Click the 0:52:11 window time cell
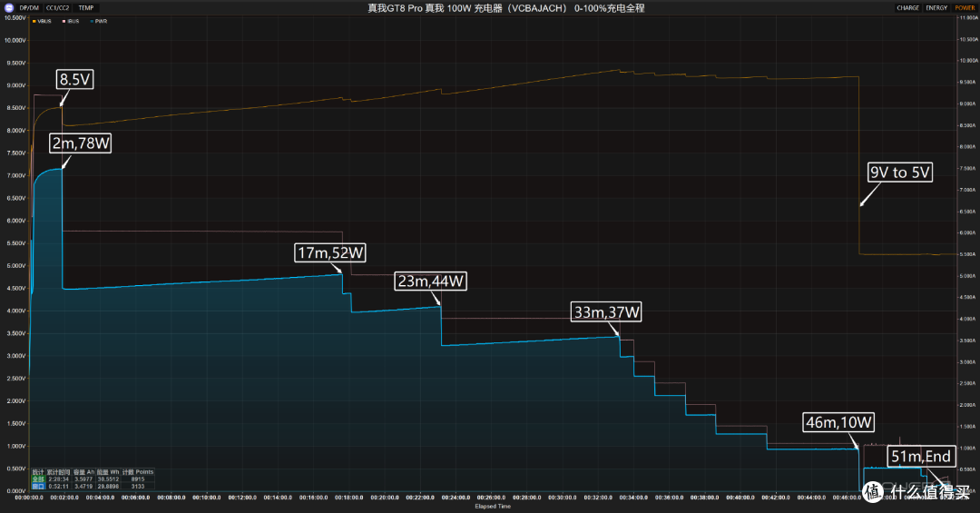This screenshot has width=980, height=513. [59, 486]
